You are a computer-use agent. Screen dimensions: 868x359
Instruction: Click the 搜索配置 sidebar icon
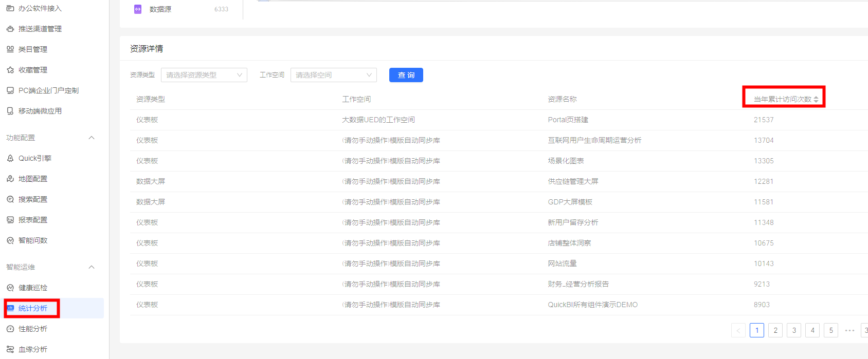pyautogui.click(x=10, y=199)
